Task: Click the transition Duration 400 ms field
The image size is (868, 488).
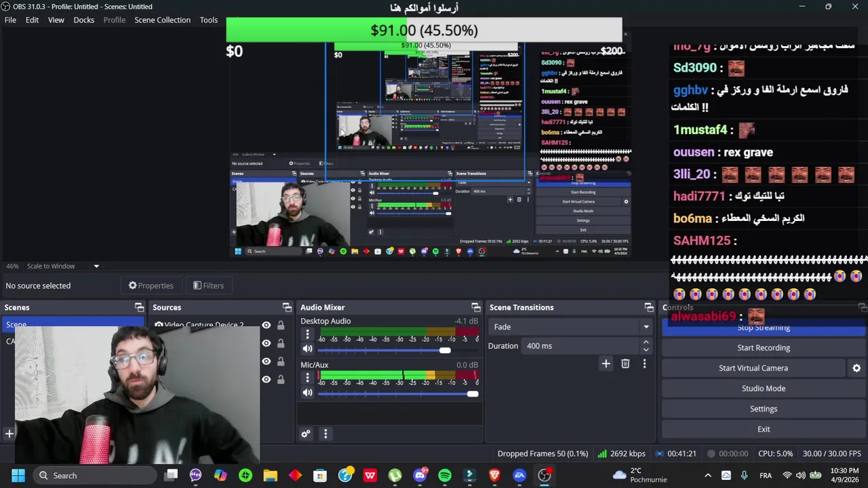Action: [x=581, y=346]
